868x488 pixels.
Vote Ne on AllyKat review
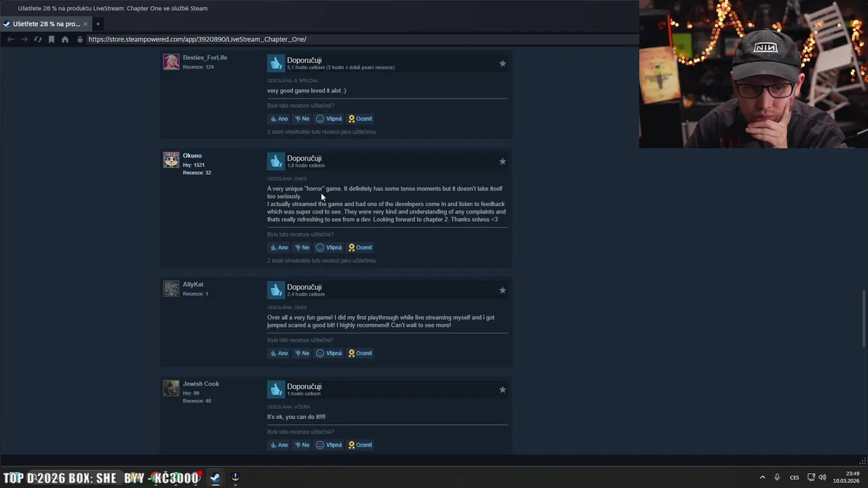point(302,353)
